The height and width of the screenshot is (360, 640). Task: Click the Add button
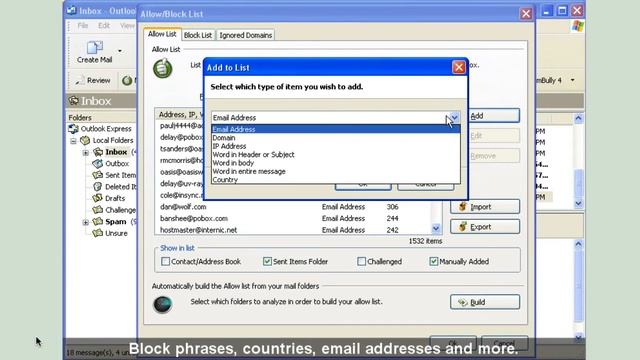pos(494,116)
